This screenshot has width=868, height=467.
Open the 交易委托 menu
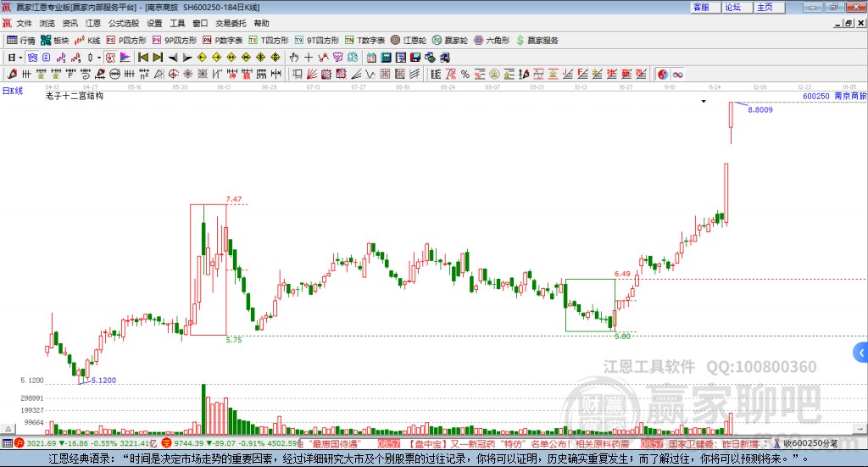(231, 23)
